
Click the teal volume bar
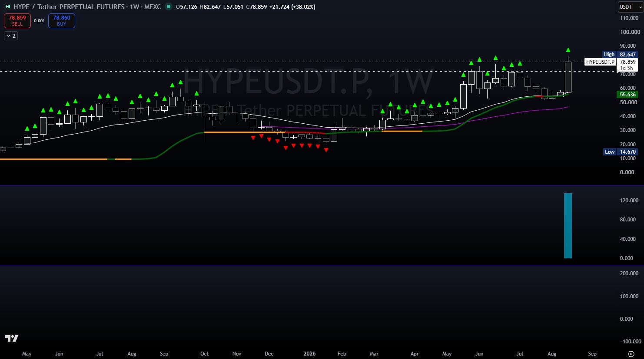(568, 226)
